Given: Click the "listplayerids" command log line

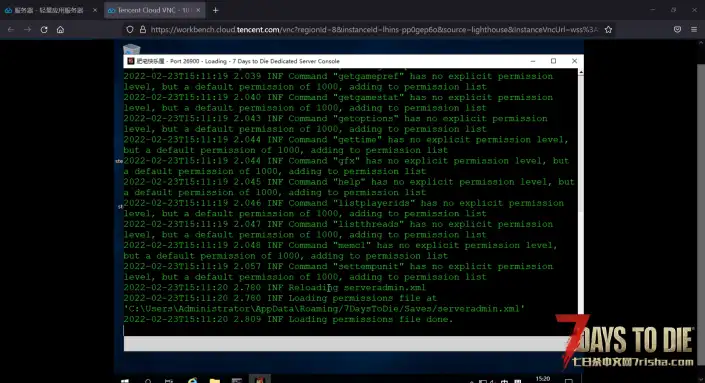Looking at the screenshot, I should [344, 208].
